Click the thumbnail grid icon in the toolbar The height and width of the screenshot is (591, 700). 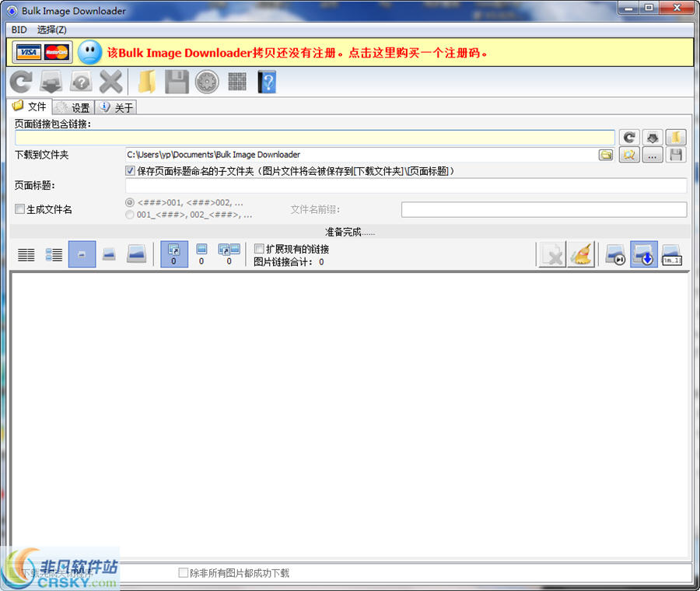(x=237, y=82)
